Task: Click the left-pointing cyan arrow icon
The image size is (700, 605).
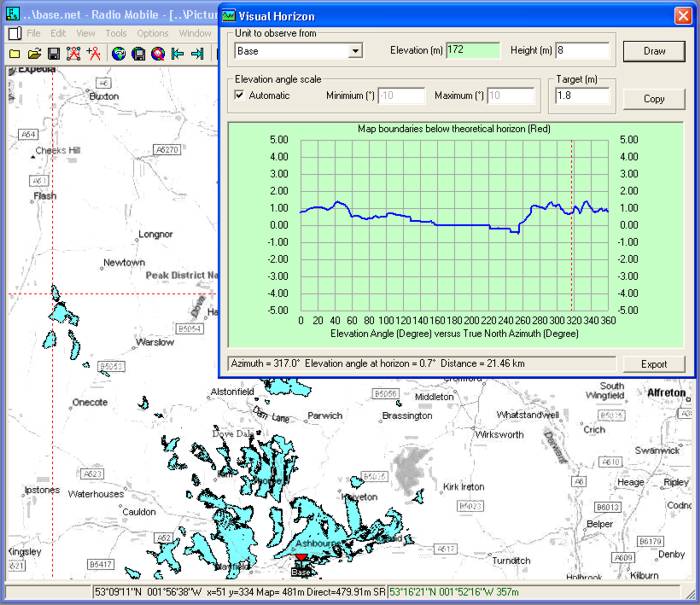Action: 177,54
